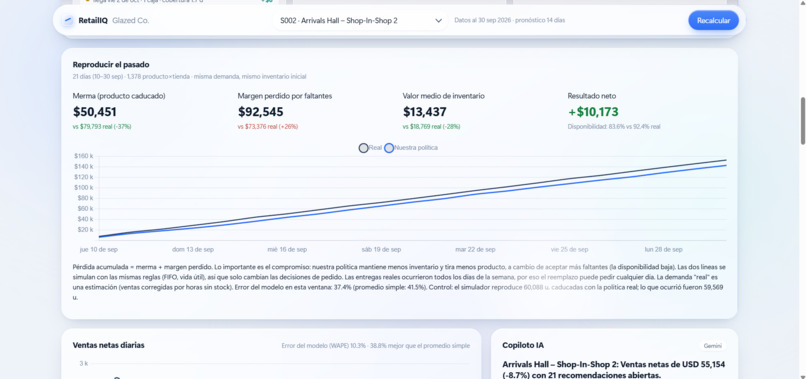806x379 pixels.
Task: Click the 'Resultado neto' label
Action: click(592, 96)
